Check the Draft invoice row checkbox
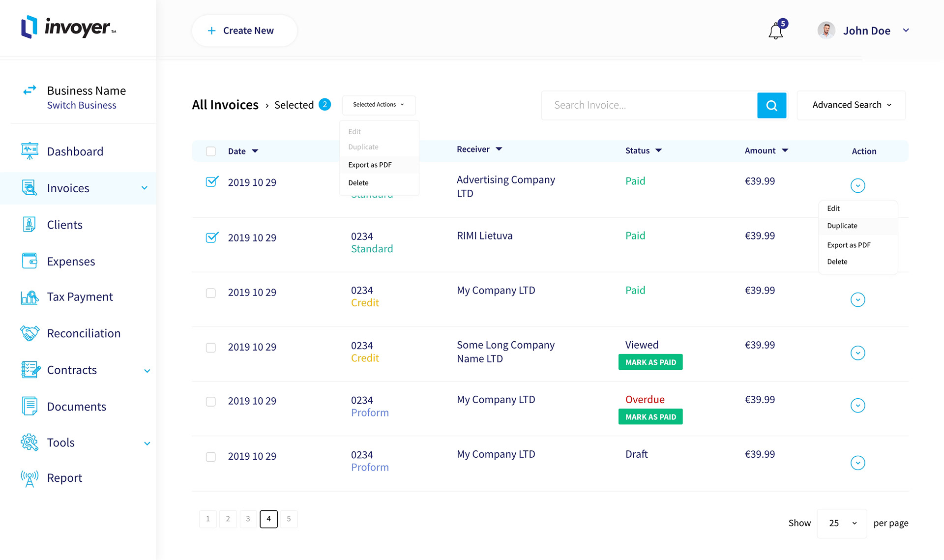Screen dimensions: 944x560 tap(211, 457)
